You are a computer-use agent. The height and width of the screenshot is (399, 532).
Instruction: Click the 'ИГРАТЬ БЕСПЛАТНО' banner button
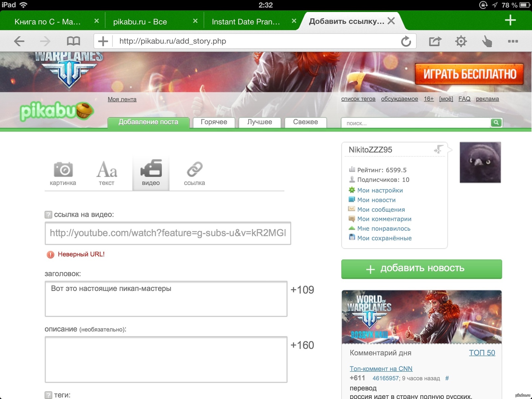pos(469,74)
